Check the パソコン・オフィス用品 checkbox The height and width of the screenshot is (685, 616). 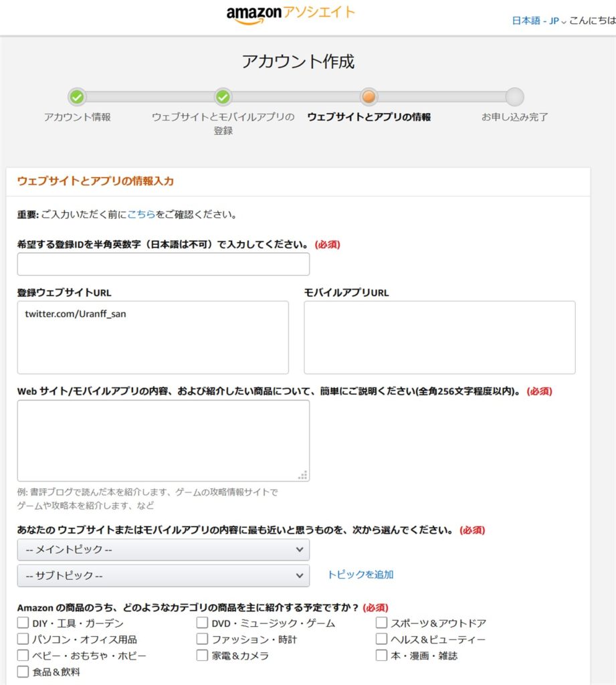pyautogui.click(x=23, y=639)
